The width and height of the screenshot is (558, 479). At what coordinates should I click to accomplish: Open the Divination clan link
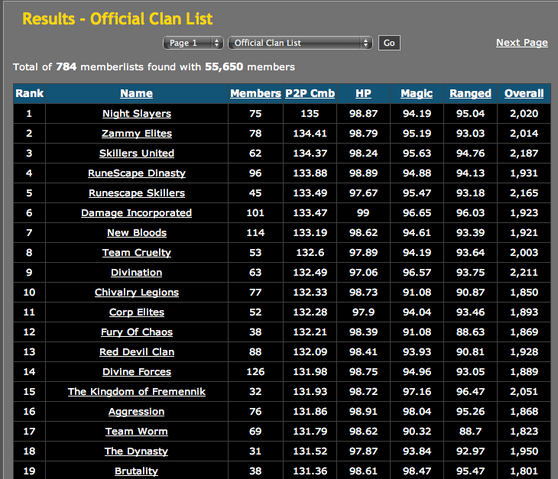(137, 273)
